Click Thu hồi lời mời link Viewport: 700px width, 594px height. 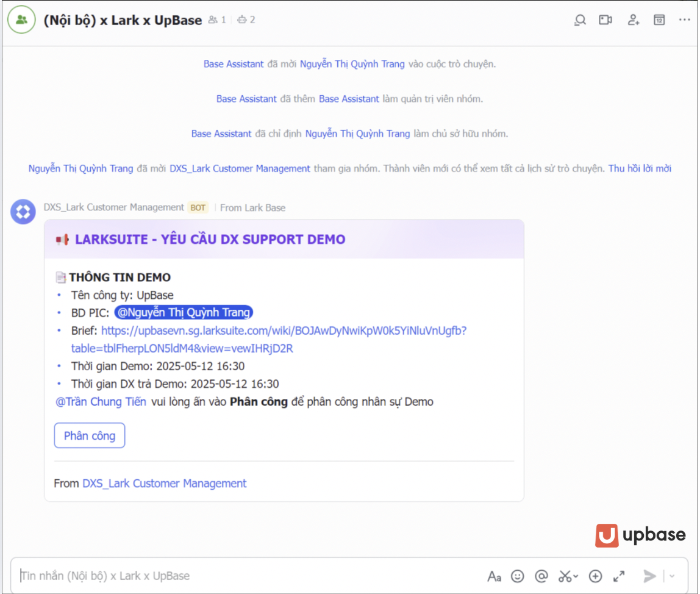pos(640,168)
